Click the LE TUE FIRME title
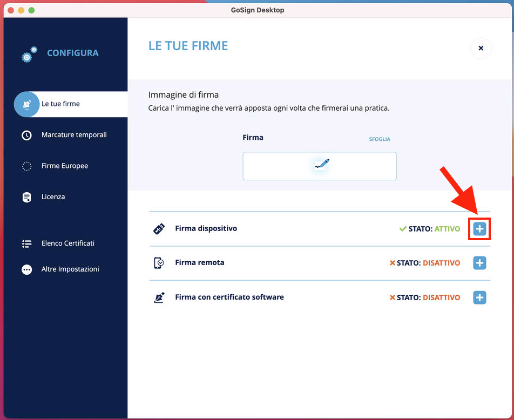This screenshot has height=420, width=514. pos(188,46)
